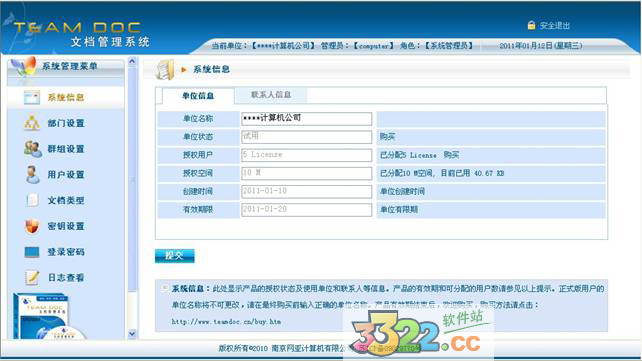The height and width of the screenshot is (361, 642).
Task: Click 购买 link after 已分配5 License
Action: tap(451, 155)
